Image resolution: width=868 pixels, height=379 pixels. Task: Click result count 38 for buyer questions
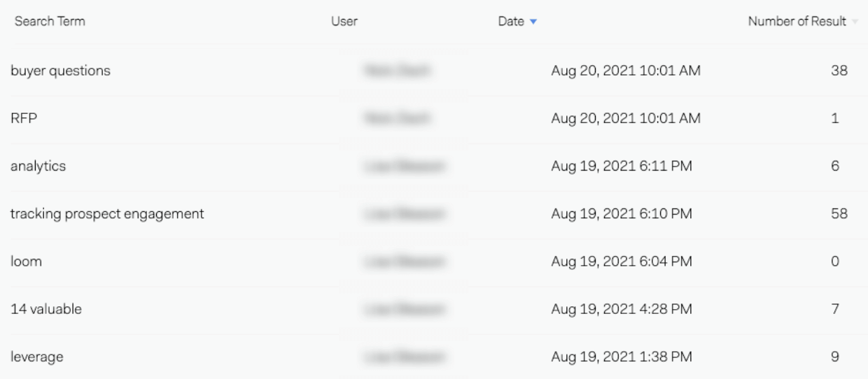tap(839, 71)
